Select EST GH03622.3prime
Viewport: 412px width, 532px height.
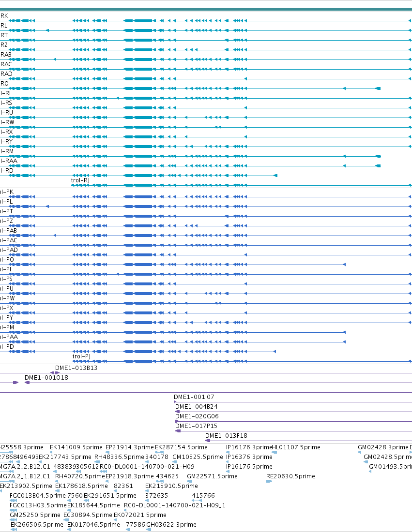[171, 525]
